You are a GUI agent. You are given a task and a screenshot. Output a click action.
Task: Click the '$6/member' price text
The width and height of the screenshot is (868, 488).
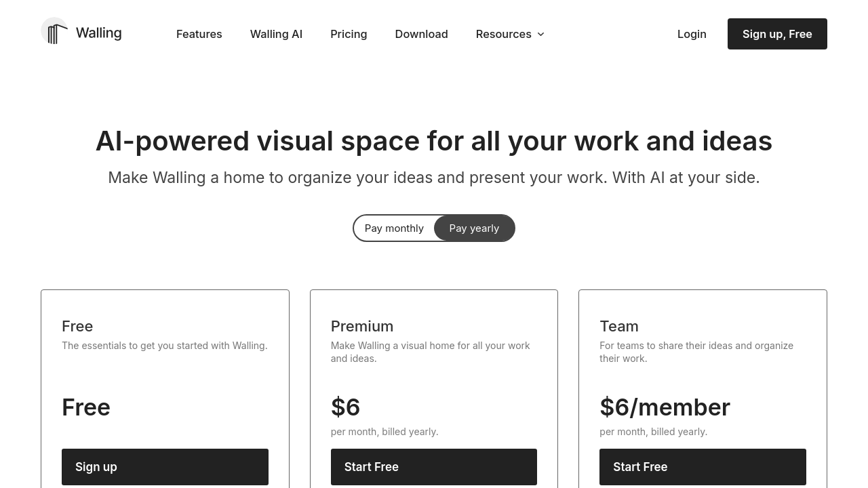click(665, 407)
